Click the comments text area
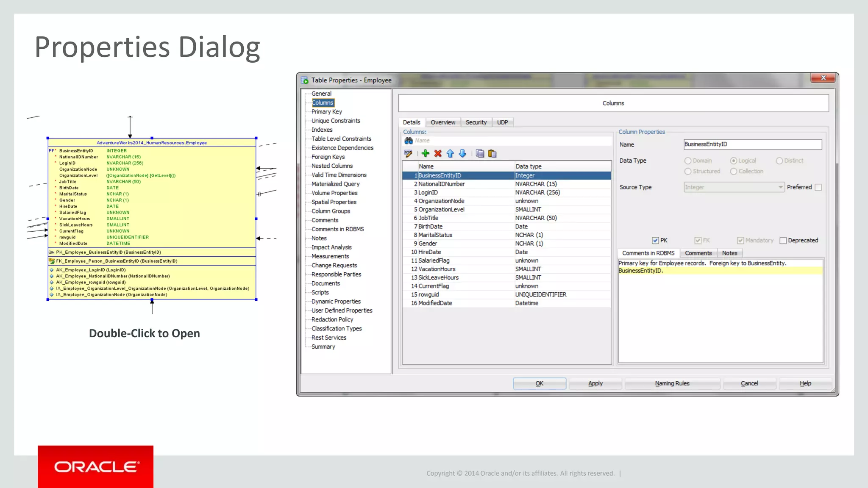Image resolution: width=868 pixels, height=488 pixels. pos(721,311)
